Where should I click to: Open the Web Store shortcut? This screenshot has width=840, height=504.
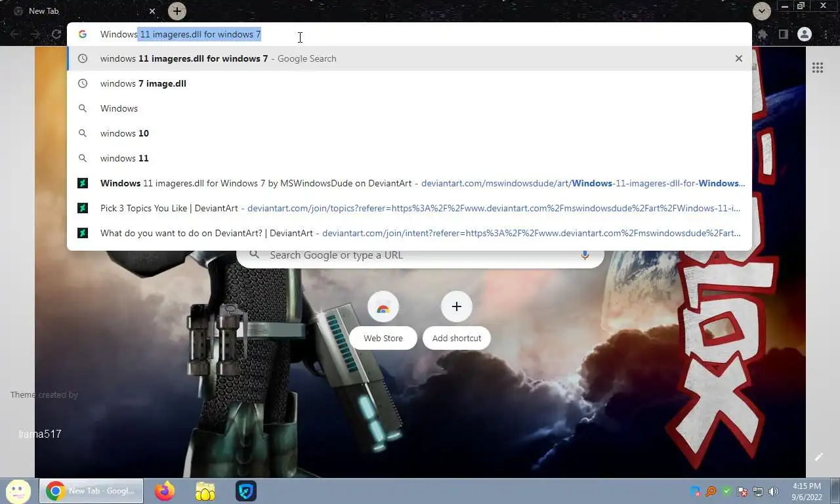click(x=383, y=320)
